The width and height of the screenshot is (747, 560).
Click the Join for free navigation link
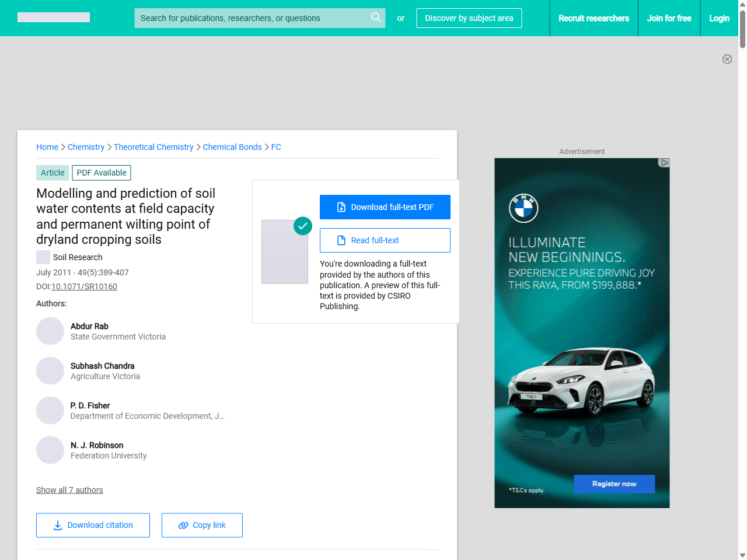(x=669, y=18)
